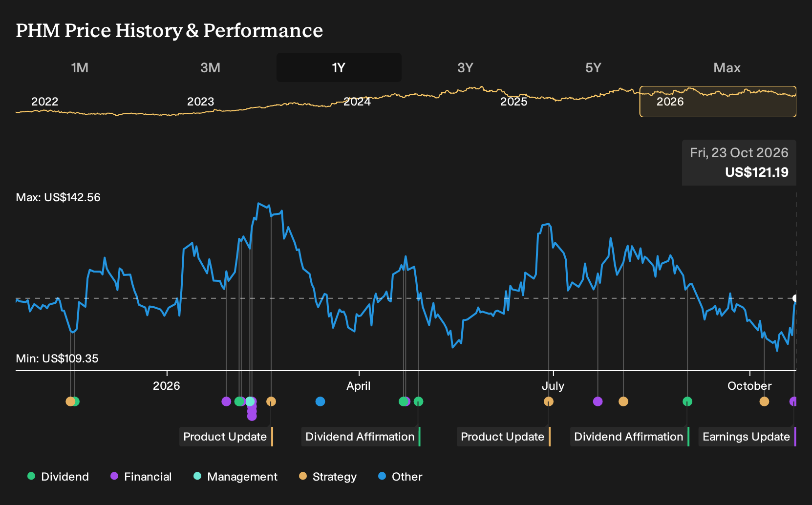Toggle the Financial legend filter

pos(141,477)
